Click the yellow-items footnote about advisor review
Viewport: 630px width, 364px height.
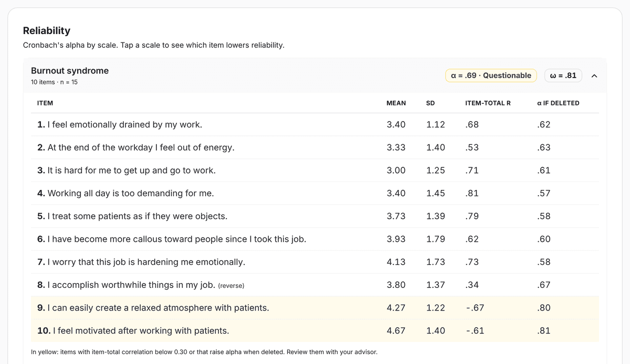click(x=204, y=351)
